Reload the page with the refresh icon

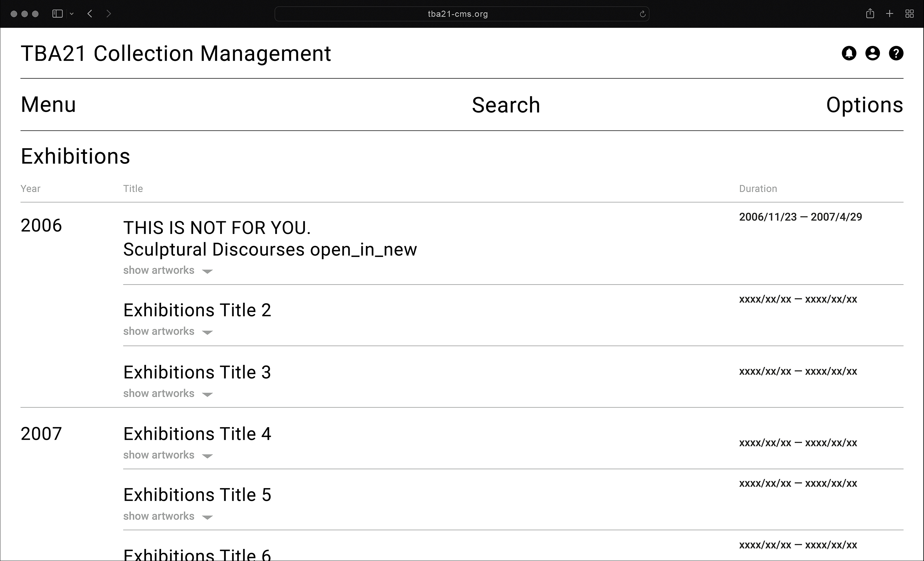point(642,14)
